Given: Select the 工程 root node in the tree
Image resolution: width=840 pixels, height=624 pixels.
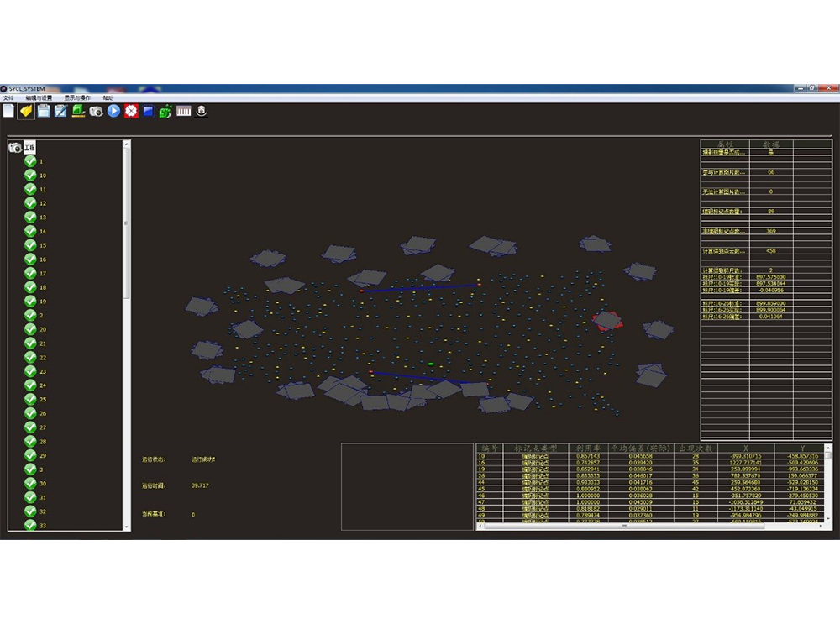Looking at the screenshot, I should (x=29, y=147).
